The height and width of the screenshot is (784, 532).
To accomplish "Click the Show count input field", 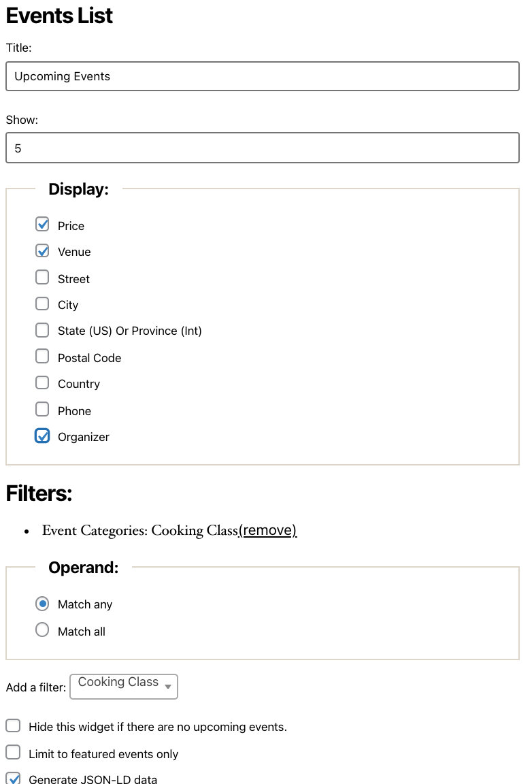I will [x=262, y=148].
